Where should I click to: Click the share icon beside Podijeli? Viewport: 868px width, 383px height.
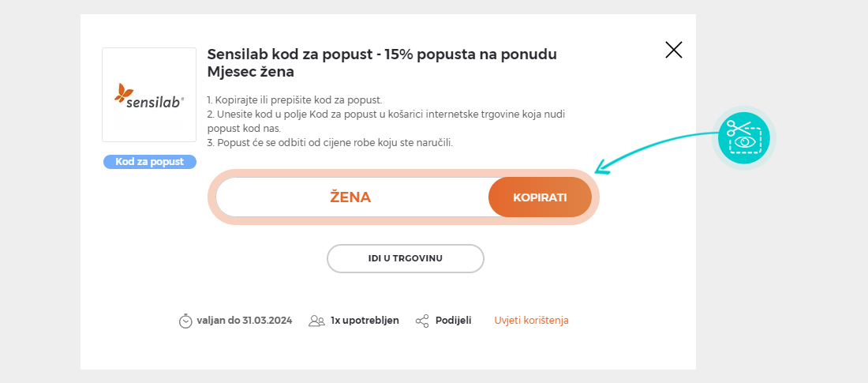422,321
